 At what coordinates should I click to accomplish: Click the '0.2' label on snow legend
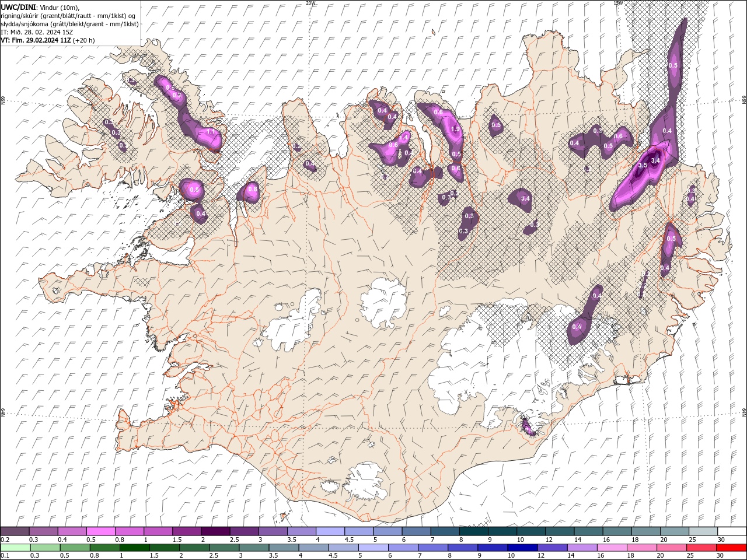click(5, 540)
